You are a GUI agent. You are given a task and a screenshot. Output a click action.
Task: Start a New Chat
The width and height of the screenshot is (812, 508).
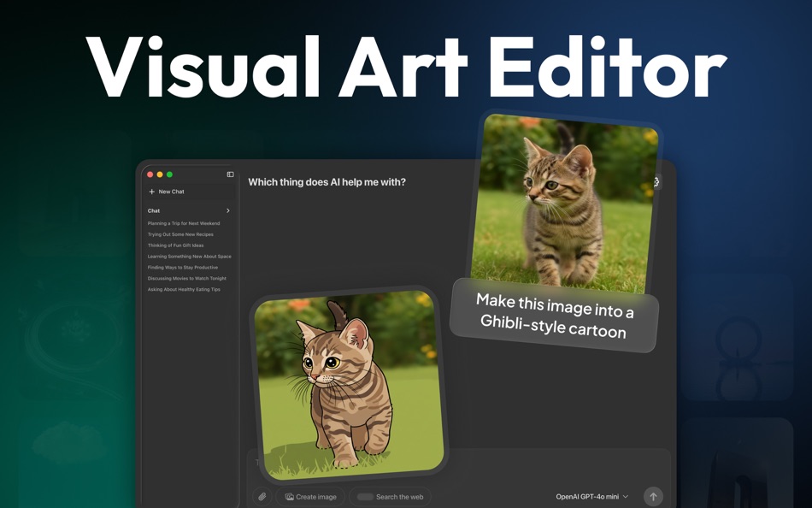click(x=190, y=192)
